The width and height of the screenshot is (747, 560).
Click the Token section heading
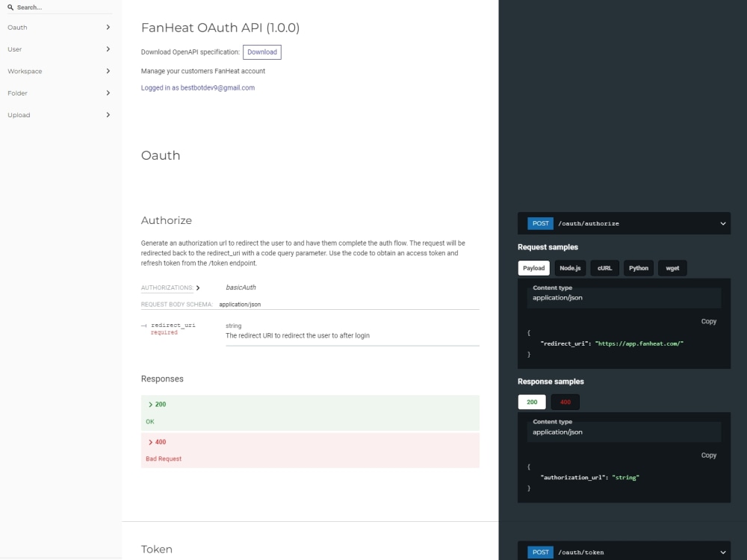click(157, 549)
